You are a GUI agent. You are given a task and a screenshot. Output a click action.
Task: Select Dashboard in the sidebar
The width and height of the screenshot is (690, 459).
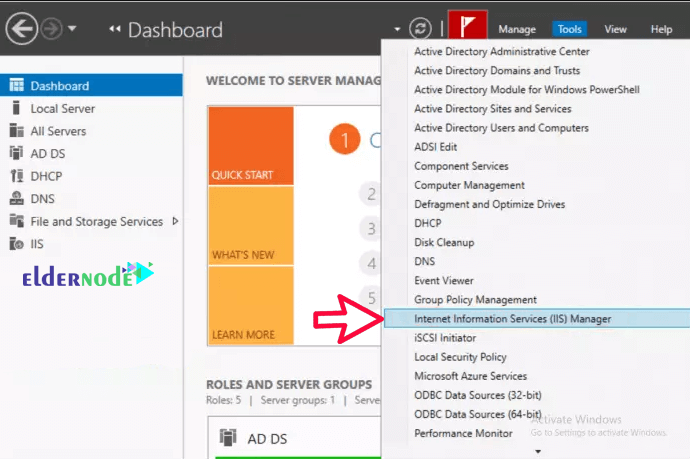point(91,85)
